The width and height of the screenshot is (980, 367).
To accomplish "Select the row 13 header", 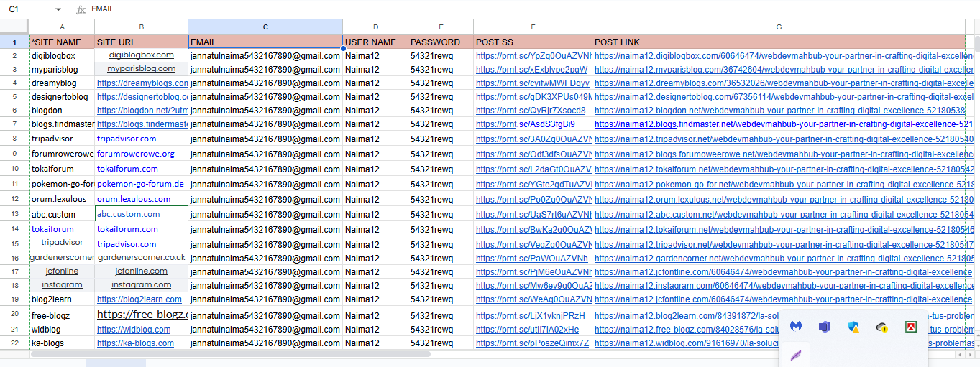I will click(x=14, y=214).
